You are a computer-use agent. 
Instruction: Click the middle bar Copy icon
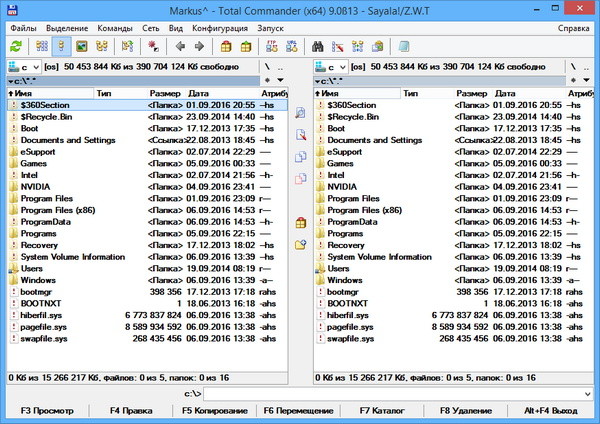(301, 157)
